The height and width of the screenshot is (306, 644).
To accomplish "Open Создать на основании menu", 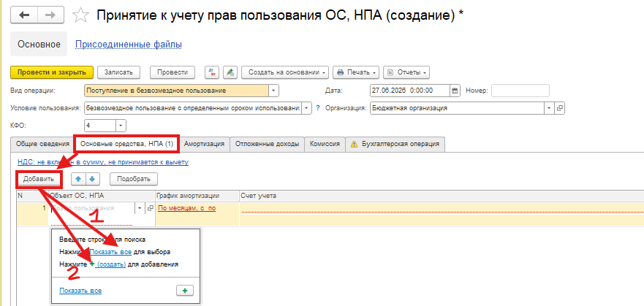I will 285,72.
